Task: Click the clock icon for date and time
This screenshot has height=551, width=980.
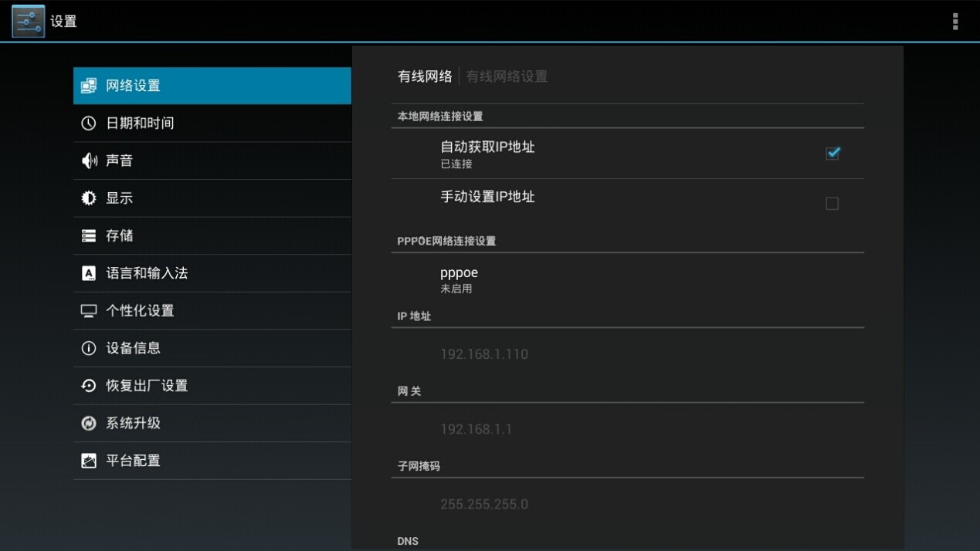Action: click(x=89, y=123)
